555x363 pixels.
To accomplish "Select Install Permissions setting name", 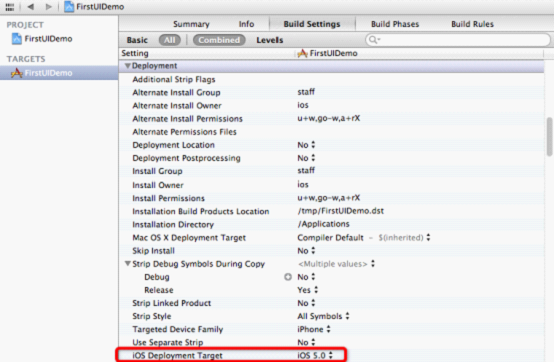I will tap(168, 198).
